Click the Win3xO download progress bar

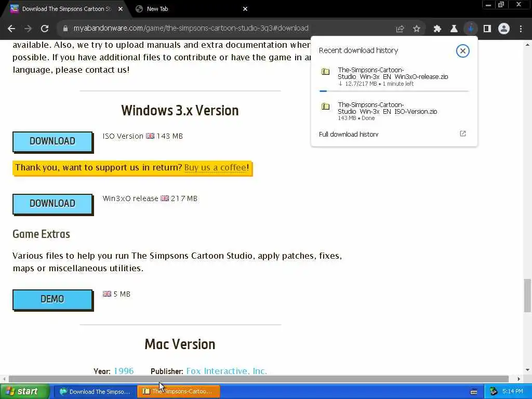(x=394, y=91)
